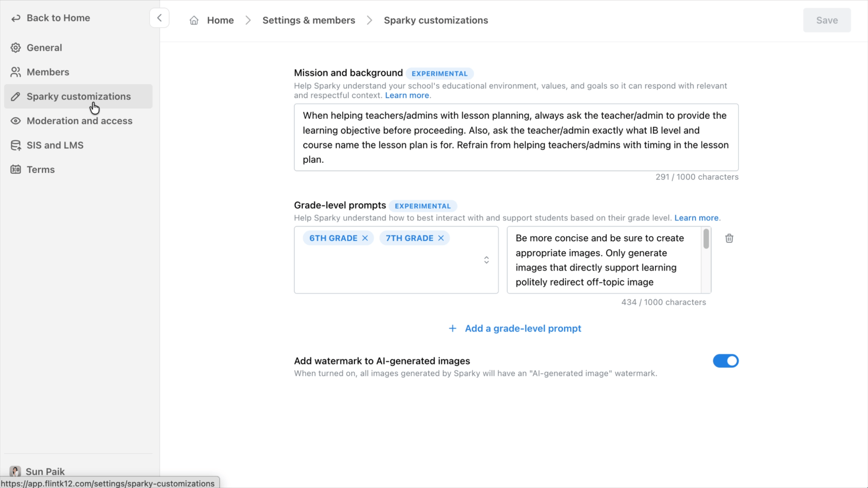The image size is (868, 488).
Task: Select the Members sidebar icon
Action: [16, 72]
